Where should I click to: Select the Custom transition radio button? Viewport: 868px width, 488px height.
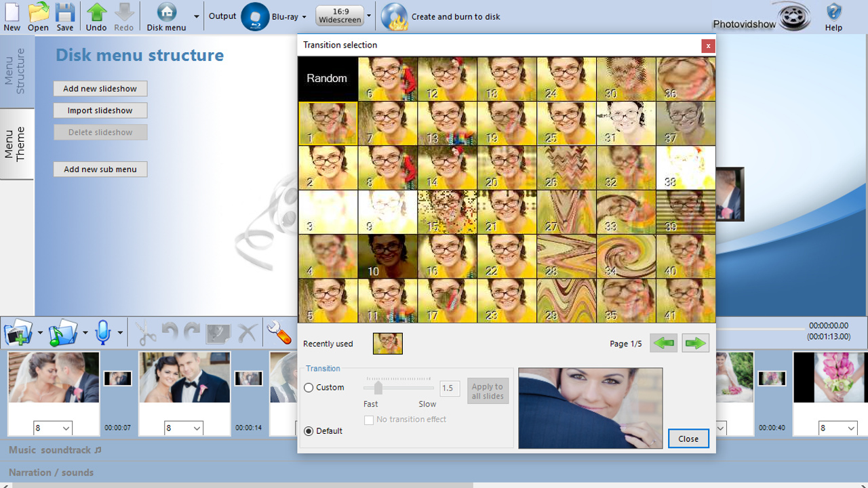tap(309, 387)
